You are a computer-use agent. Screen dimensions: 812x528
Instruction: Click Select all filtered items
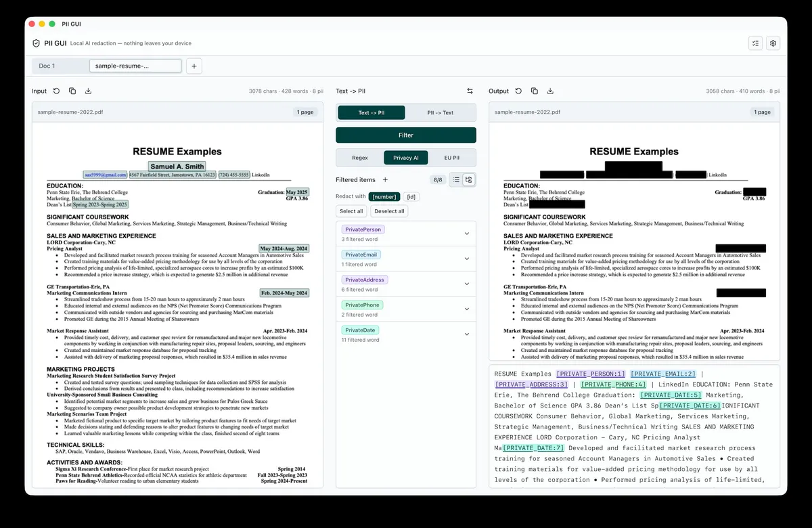pyautogui.click(x=351, y=211)
